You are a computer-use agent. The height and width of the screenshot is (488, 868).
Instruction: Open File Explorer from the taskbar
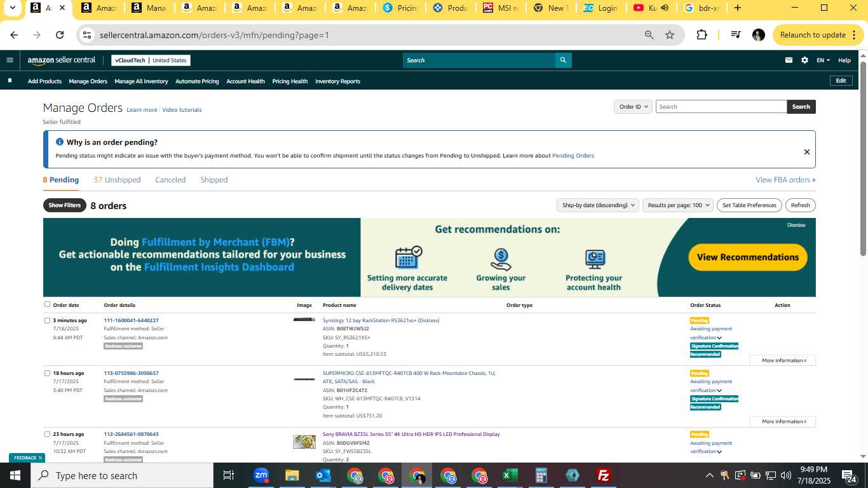pyautogui.click(x=292, y=475)
